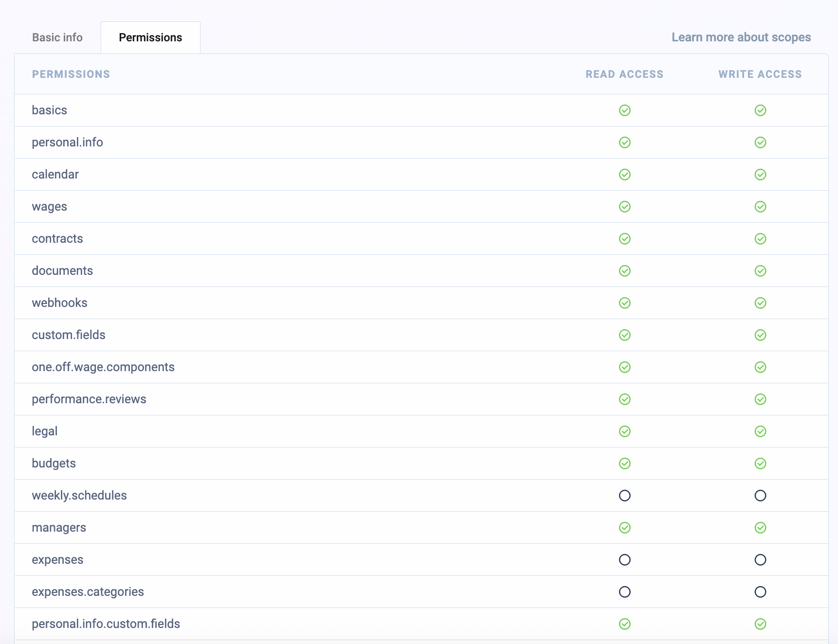
Task: Toggle read access for wages
Action: coord(624,206)
